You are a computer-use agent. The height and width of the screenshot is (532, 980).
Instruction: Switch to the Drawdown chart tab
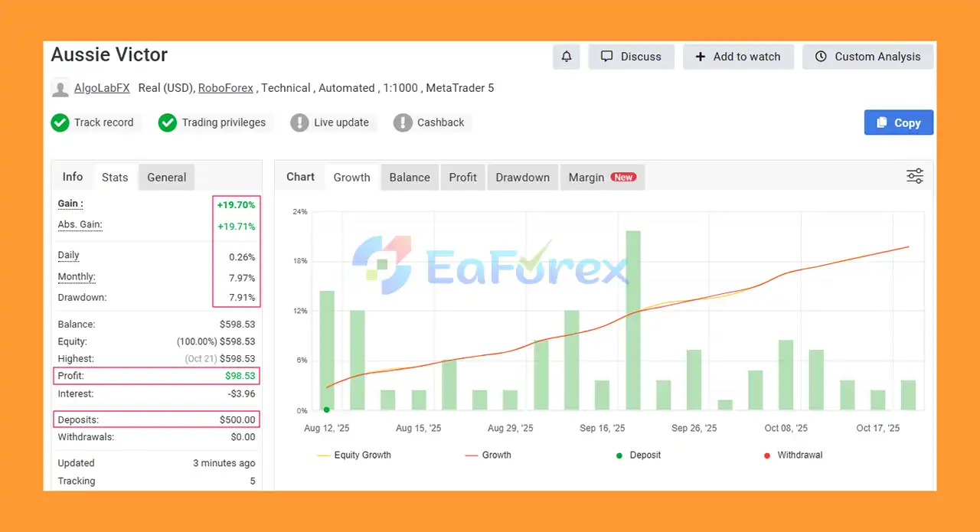tap(522, 178)
